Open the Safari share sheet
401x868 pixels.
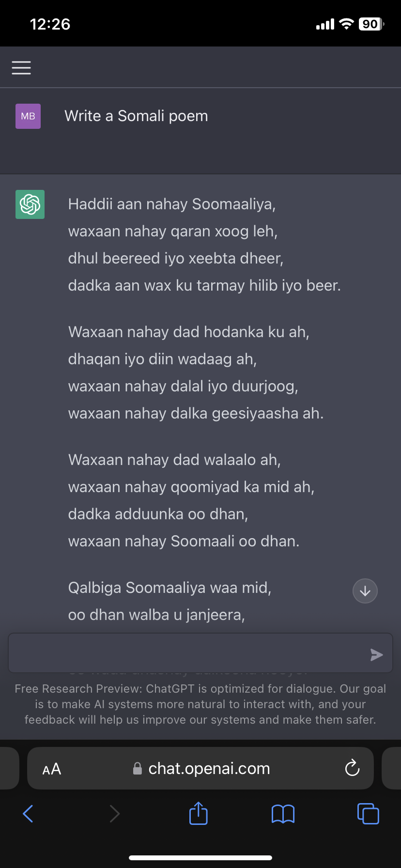tap(199, 813)
